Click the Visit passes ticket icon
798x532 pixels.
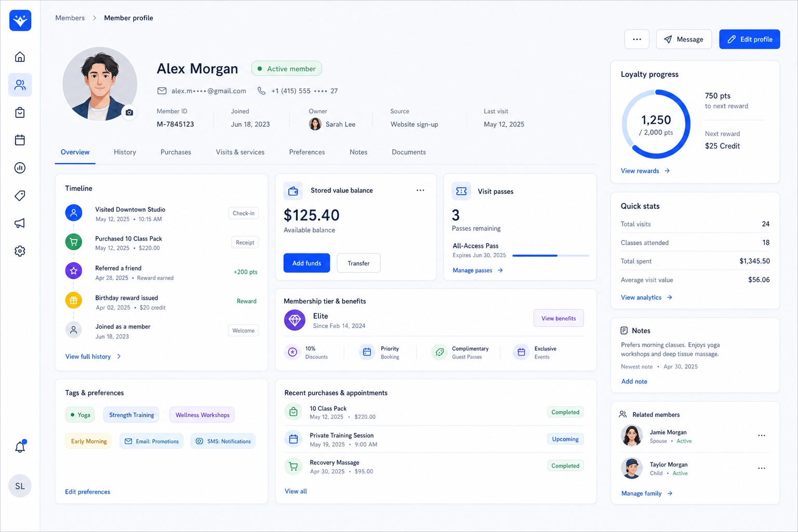(461, 191)
